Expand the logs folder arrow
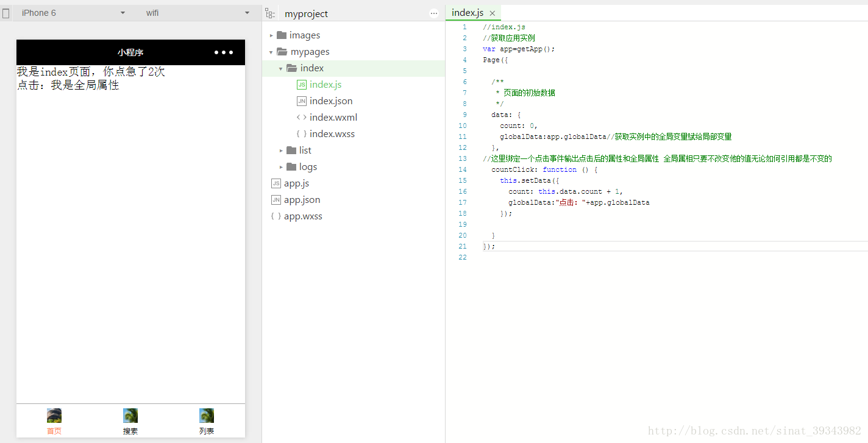 (281, 167)
